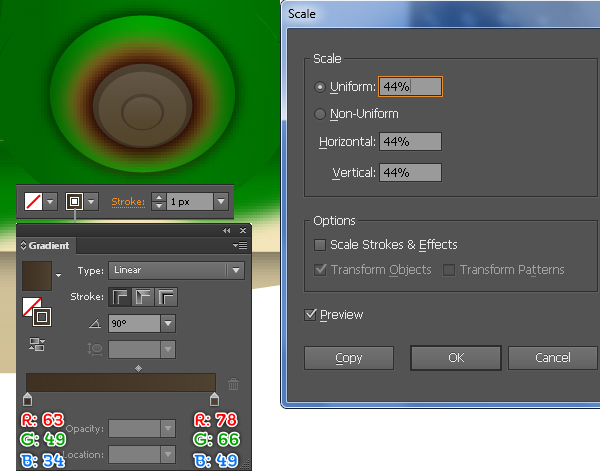This screenshot has height=474, width=600.
Task: Toggle the Transform Patterns checkbox
Action: coord(449,270)
